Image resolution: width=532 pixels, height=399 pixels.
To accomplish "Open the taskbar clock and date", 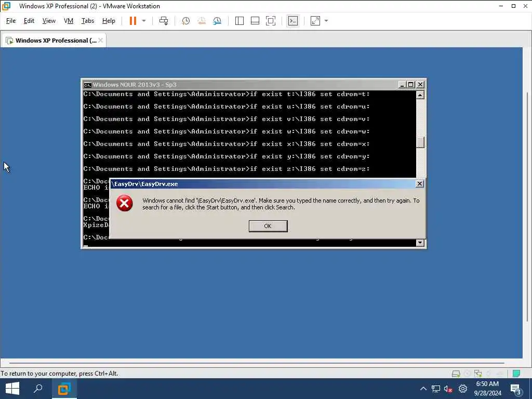I will (x=487, y=389).
